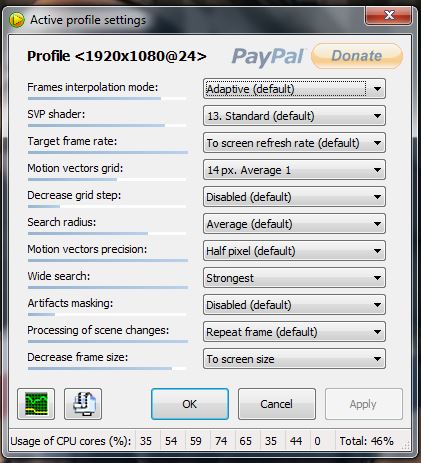Expand the SVP shader dropdown
Image resolution: width=421 pixels, height=463 pixels.
[294, 116]
